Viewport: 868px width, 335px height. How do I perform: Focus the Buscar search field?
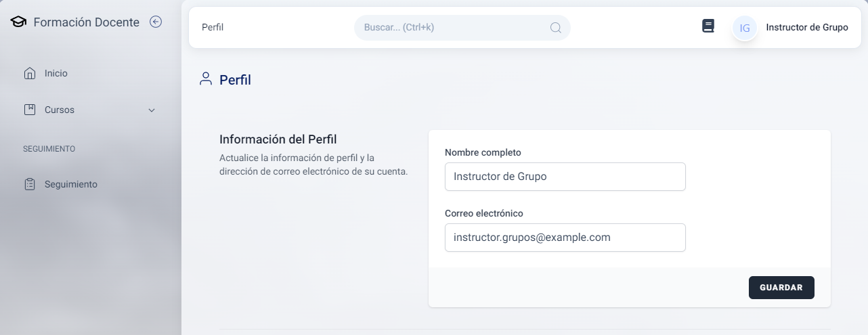click(x=454, y=28)
